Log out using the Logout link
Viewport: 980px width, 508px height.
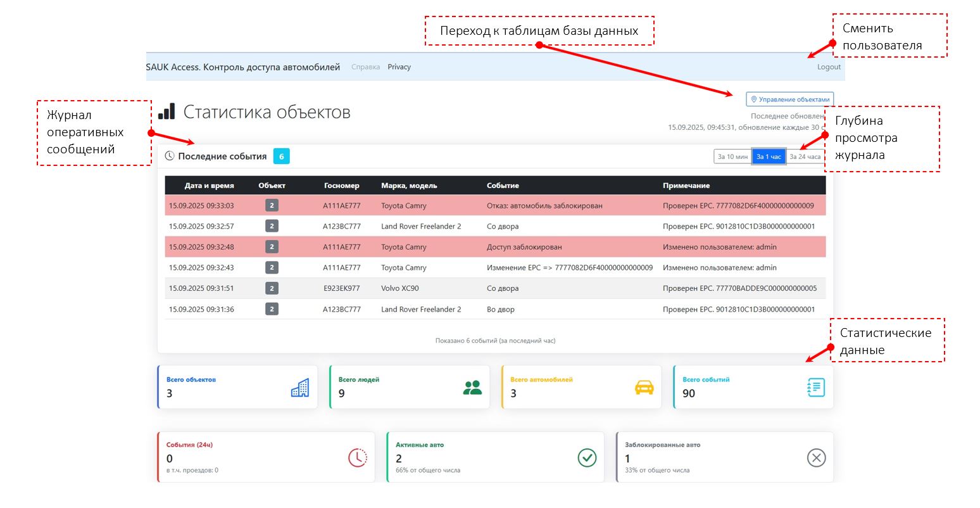click(x=829, y=67)
